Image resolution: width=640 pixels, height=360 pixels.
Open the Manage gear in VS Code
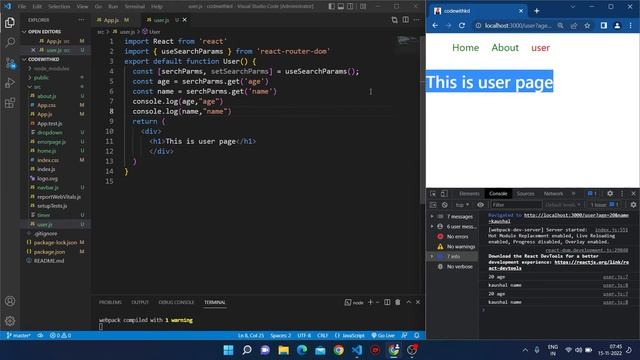pos(10,321)
